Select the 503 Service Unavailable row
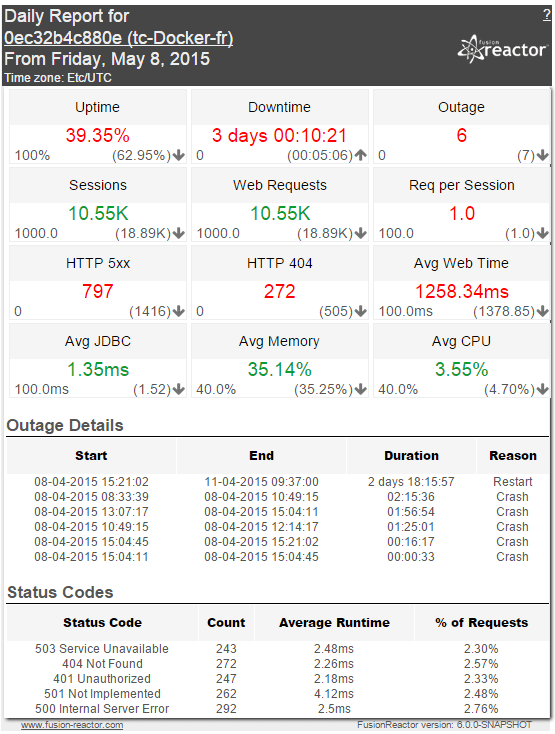 coord(278,649)
